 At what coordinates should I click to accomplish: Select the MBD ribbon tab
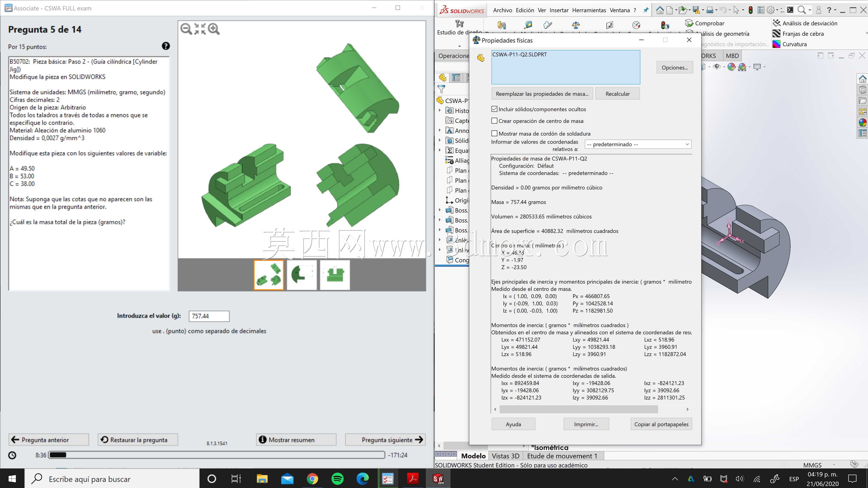tap(732, 56)
